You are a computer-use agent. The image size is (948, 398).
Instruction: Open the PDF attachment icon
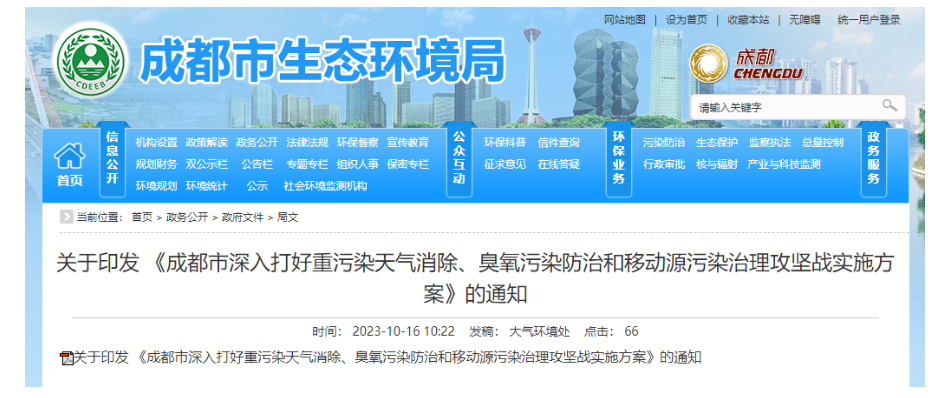tap(67, 357)
